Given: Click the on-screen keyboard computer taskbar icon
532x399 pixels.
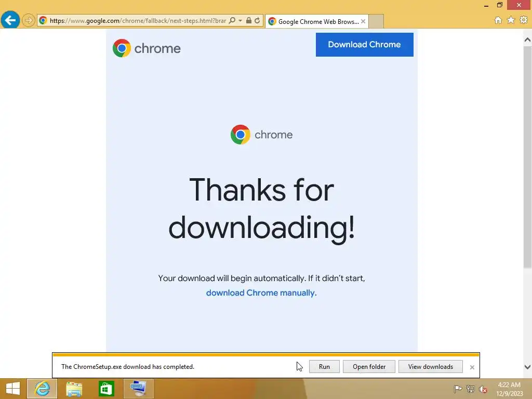Looking at the screenshot, I should pyautogui.click(x=138, y=389).
